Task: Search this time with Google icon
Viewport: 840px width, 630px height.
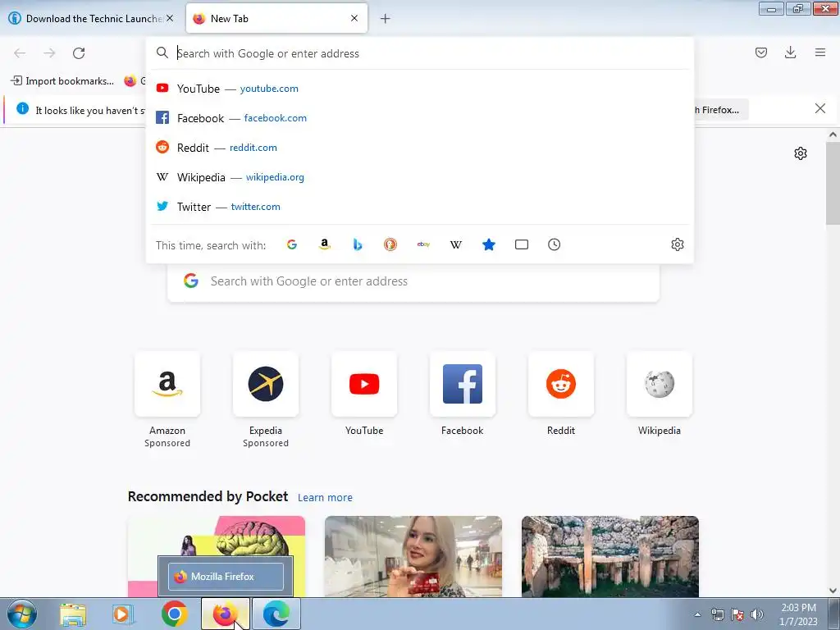Action: pos(292,244)
